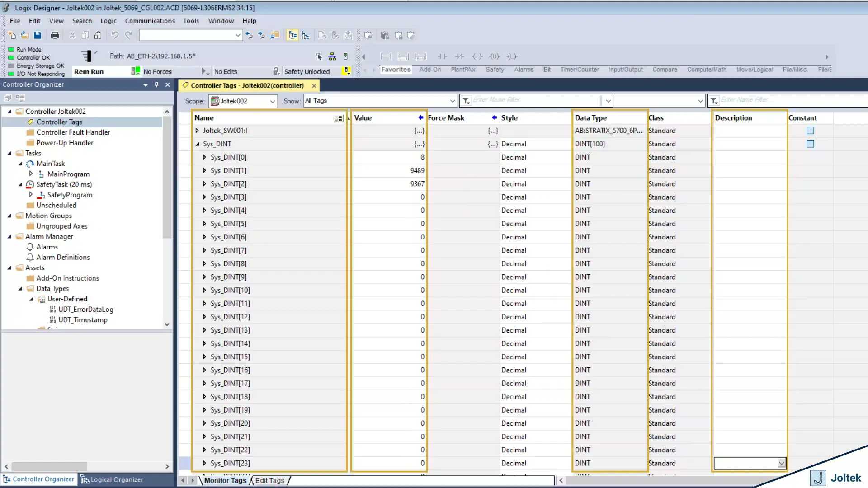The image size is (868, 488).
Task: Toggle the Logical Organizer view icon in the toolbar
Action: pos(306,35)
